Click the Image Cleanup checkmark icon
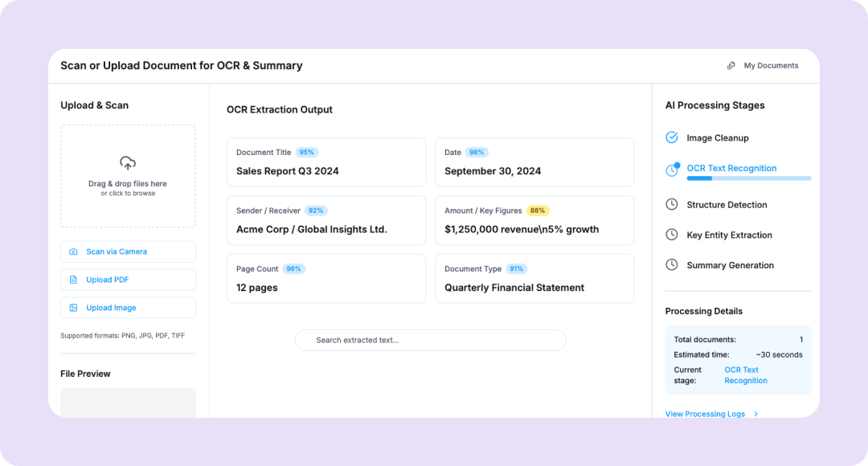This screenshot has height=466, width=868. coord(672,137)
